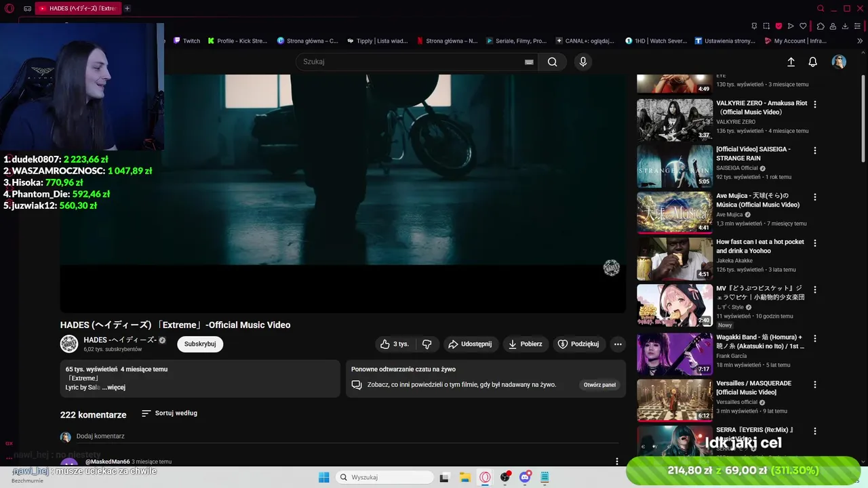The image size is (868, 488).
Task: Open browser profile/account icon in toolbar
Action: click(x=833, y=26)
